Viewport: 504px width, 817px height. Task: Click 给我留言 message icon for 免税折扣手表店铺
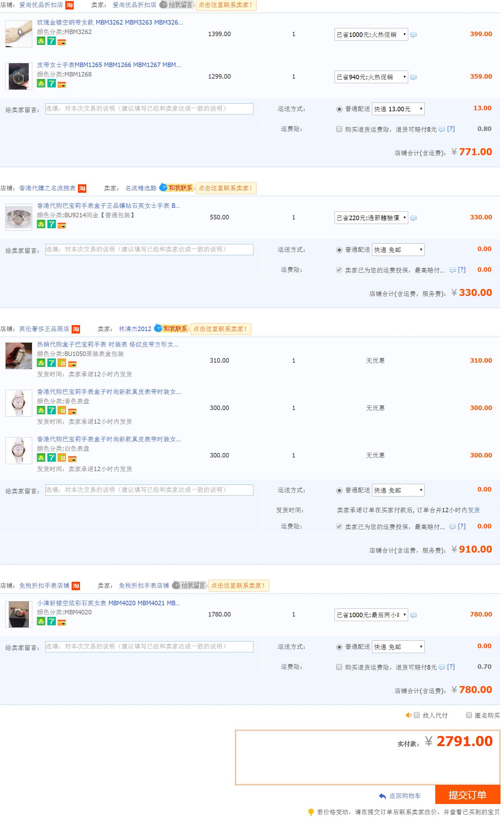189,585
